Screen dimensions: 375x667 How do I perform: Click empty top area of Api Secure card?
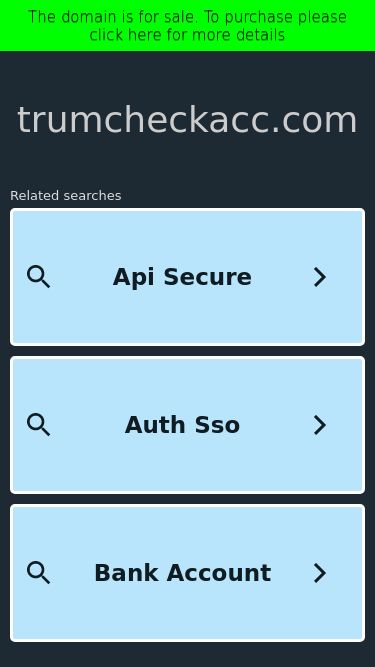pyautogui.click(x=188, y=232)
